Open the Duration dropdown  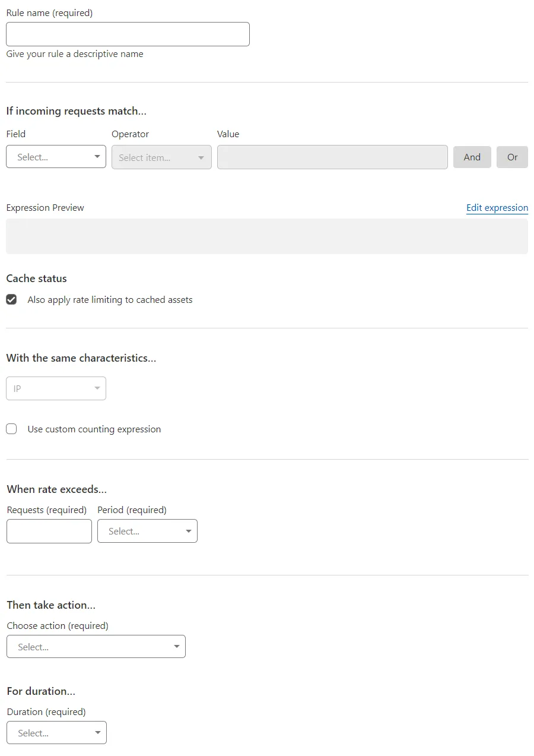pos(56,732)
